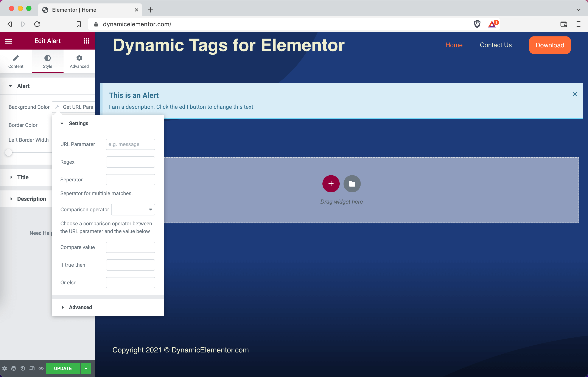The height and width of the screenshot is (377, 588).
Task: Click the Compare value input field
Action: pos(131,247)
